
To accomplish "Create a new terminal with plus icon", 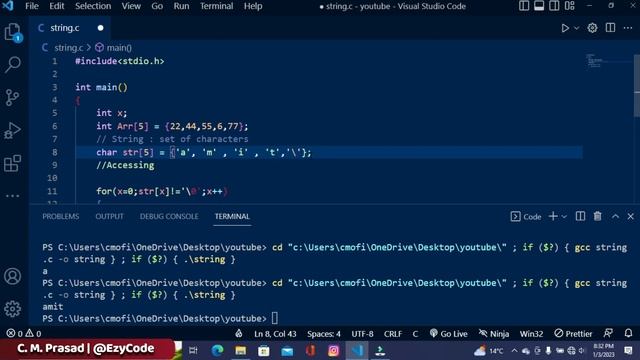I will pyautogui.click(x=553, y=216).
